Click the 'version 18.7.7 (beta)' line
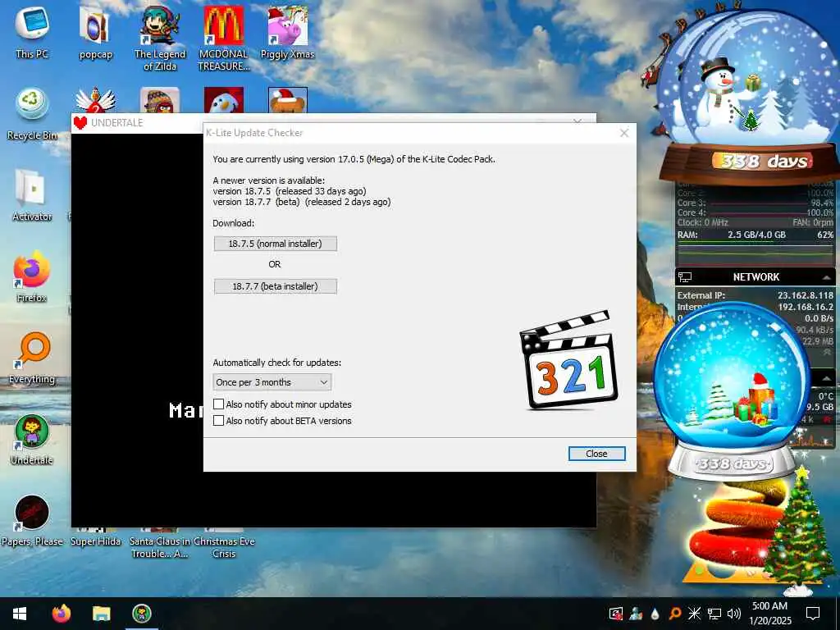Image resolution: width=840 pixels, height=630 pixels. coord(302,202)
